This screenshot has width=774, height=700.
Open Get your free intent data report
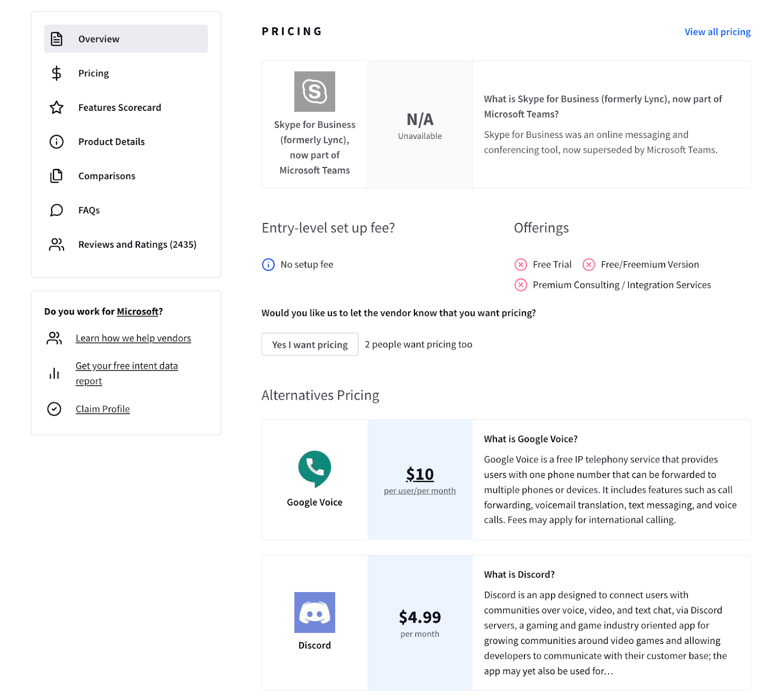(x=127, y=373)
